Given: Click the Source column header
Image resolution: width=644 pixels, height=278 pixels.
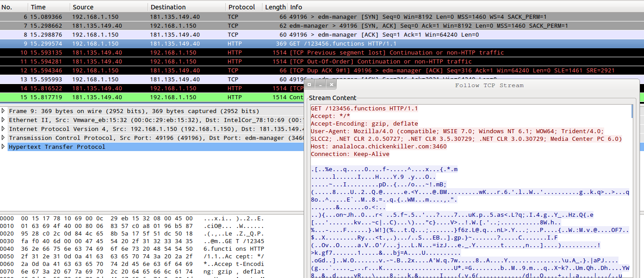Looking at the screenshot, I should point(83,7).
